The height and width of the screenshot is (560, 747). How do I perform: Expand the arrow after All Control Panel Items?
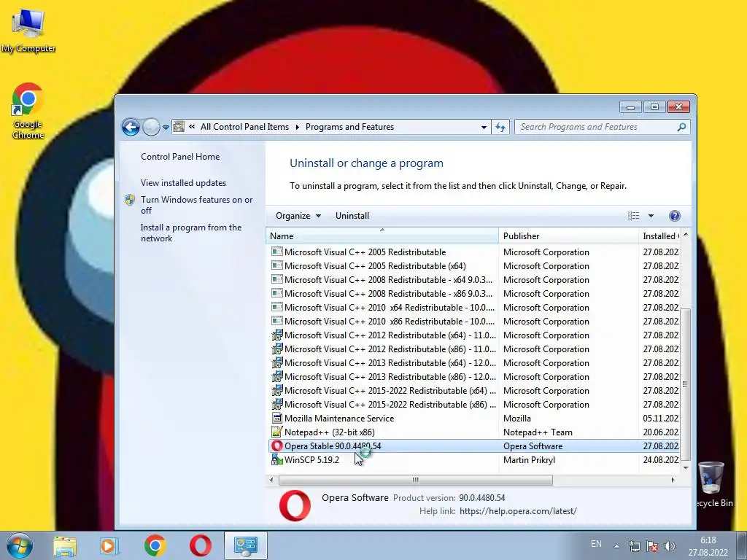tap(298, 127)
